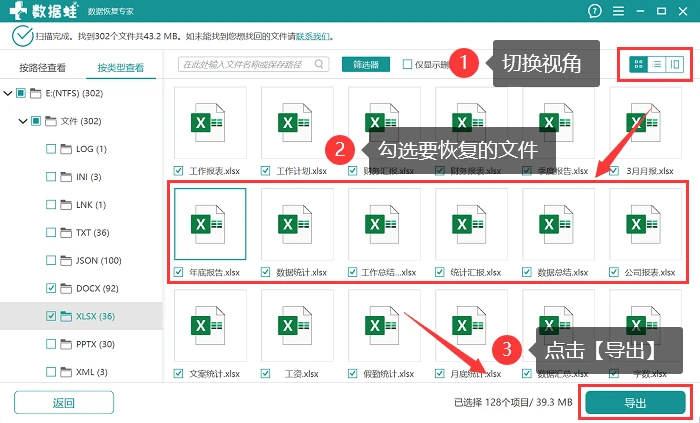Click the 导出 export button
This screenshot has width=700, height=423.
tap(635, 403)
